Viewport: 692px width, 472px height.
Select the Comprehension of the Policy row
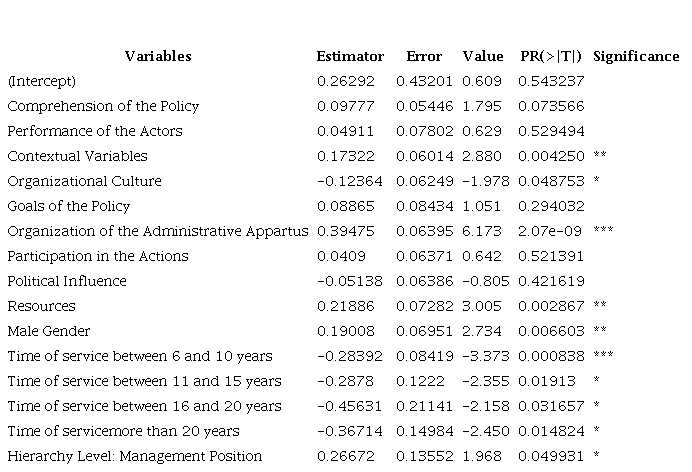pos(103,106)
